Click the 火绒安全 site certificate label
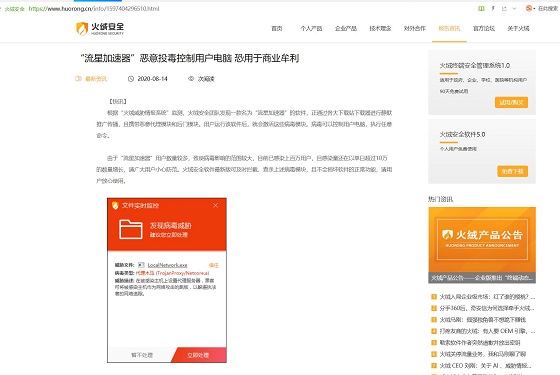The height and width of the screenshot is (375, 560). click(x=14, y=9)
